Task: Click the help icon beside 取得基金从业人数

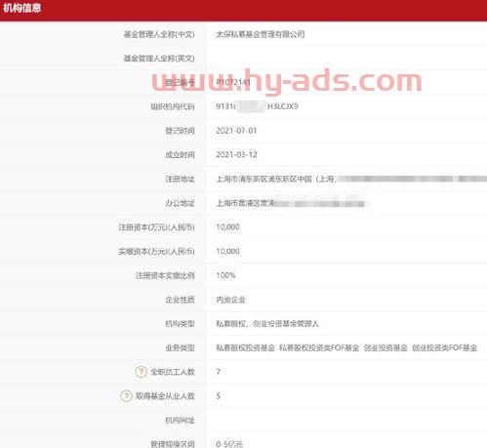Action: [x=126, y=396]
